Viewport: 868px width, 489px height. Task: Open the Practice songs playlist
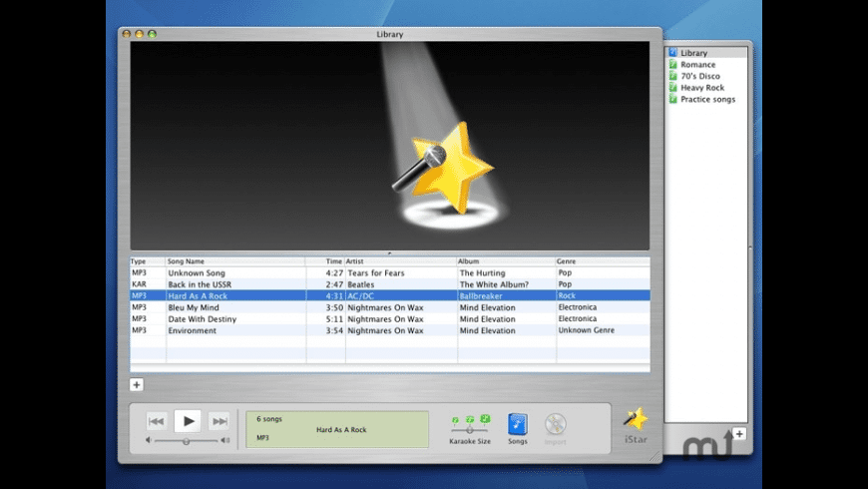click(707, 99)
